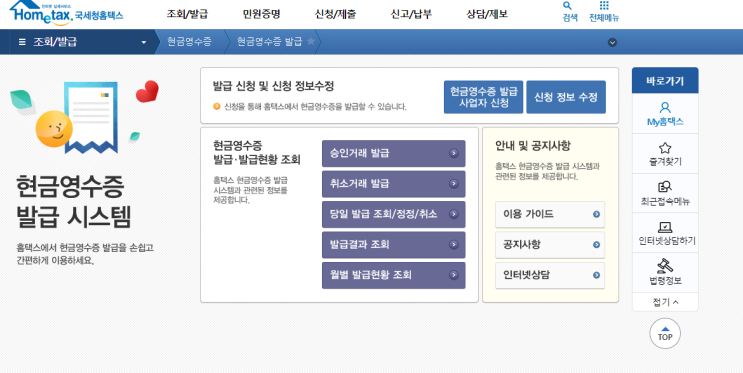
Task: Open 월별 발급현황 조회
Action: coord(393,275)
